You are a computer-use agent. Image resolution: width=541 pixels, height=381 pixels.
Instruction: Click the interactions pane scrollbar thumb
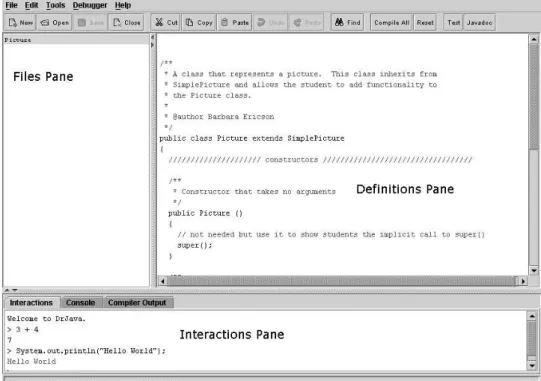[x=532, y=338]
